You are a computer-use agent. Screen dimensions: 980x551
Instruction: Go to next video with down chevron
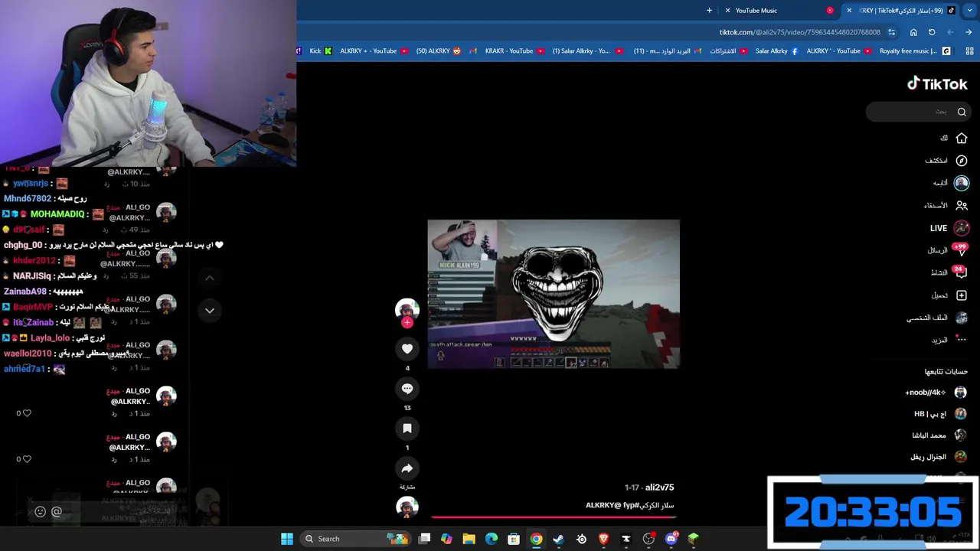coord(209,311)
